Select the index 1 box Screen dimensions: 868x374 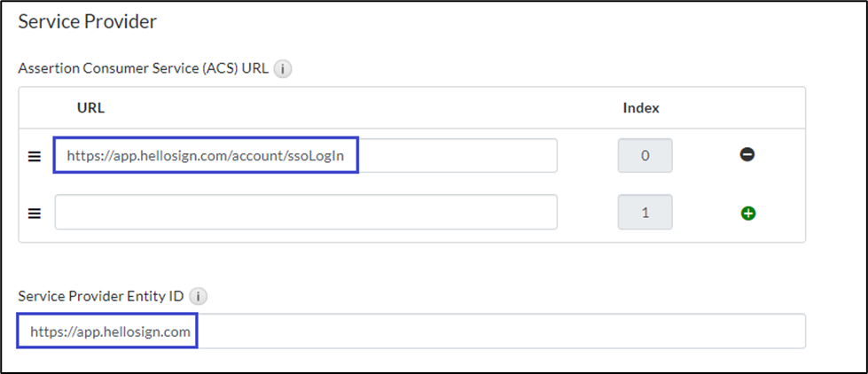pyautogui.click(x=645, y=213)
